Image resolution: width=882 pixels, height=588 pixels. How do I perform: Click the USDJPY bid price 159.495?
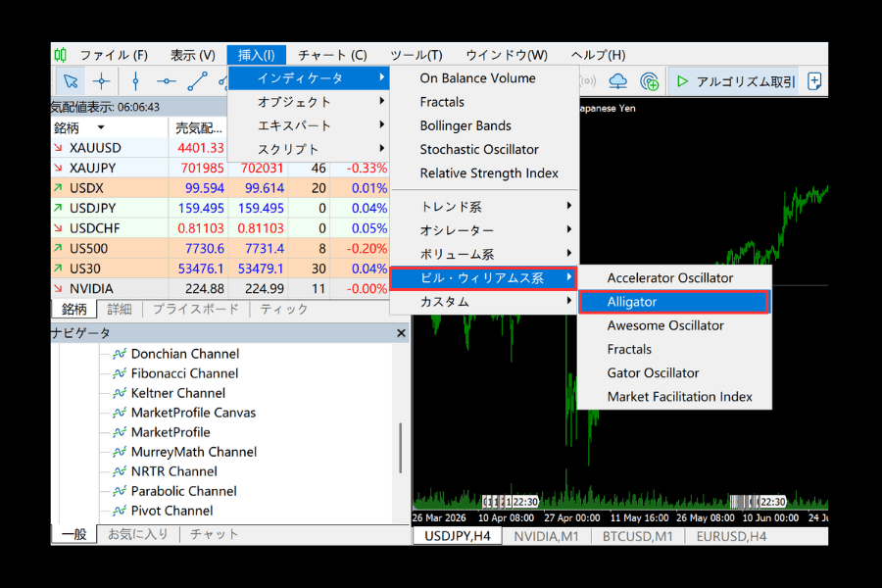(x=201, y=208)
